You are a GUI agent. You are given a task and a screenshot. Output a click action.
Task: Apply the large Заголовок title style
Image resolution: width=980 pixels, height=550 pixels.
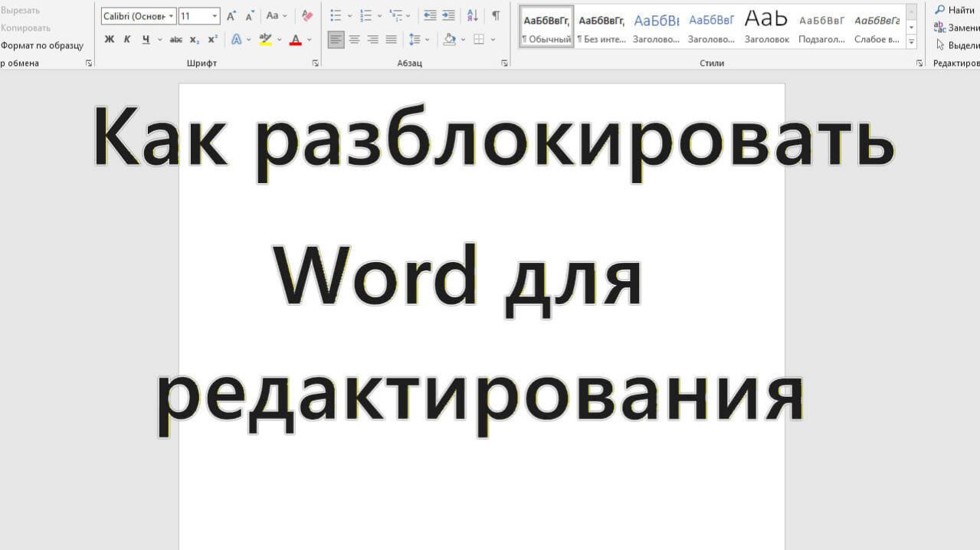coord(766,28)
